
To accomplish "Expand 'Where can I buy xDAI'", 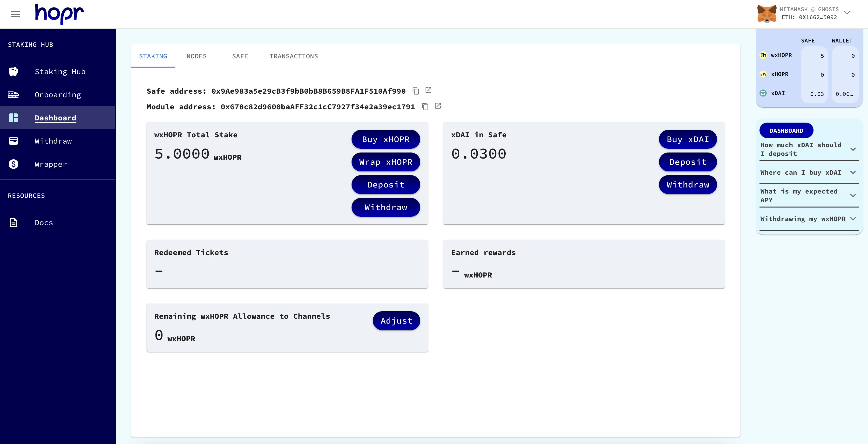I will pyautogui.click(x=809, y=173).
